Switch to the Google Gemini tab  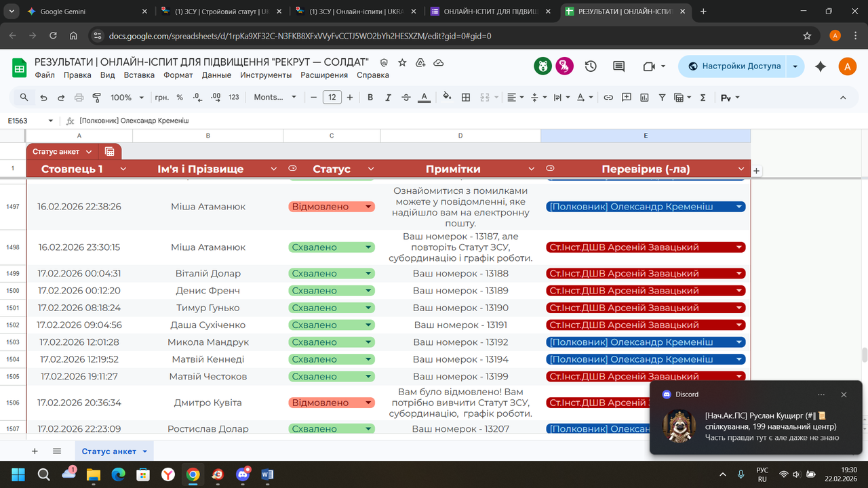click(77, 12)
